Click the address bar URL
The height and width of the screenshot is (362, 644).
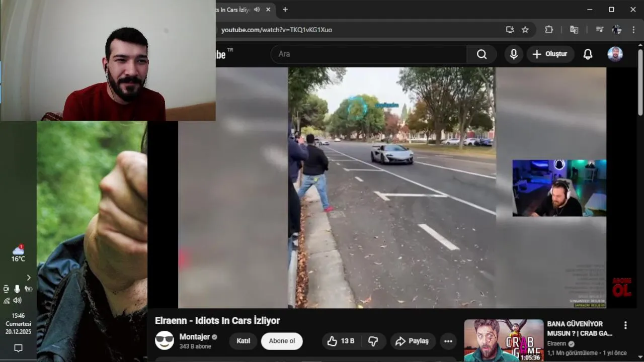277,30
